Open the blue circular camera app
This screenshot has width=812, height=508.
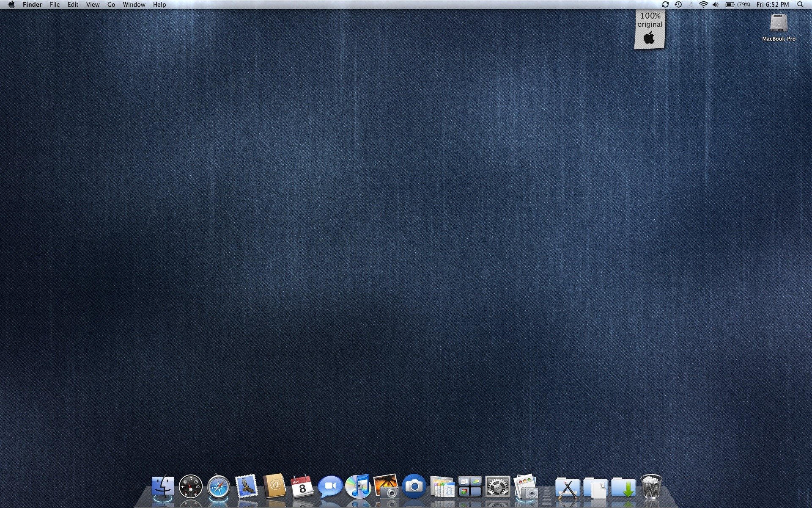tap(414, 486)
